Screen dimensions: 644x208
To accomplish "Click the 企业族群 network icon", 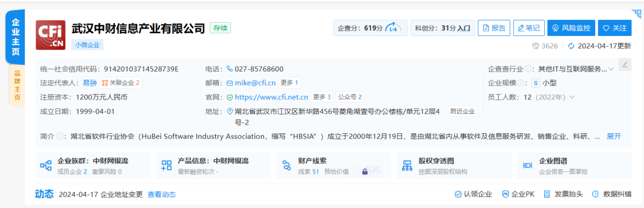I will [x=46, y=165].
